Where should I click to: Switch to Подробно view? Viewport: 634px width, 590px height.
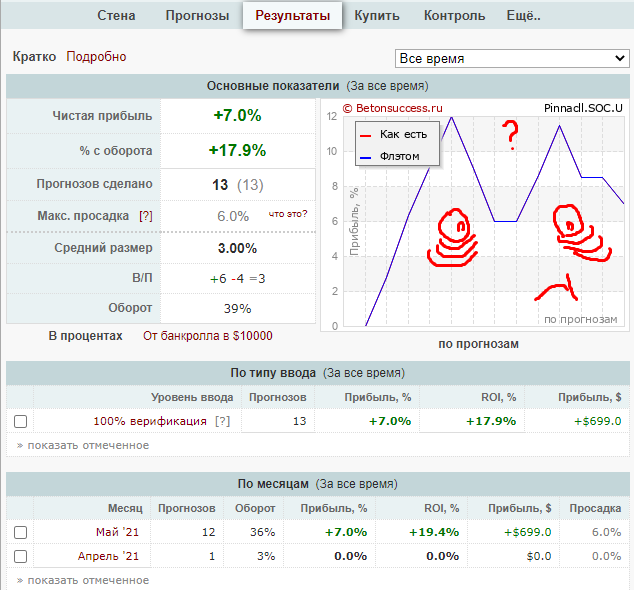[x=96, y=57]
